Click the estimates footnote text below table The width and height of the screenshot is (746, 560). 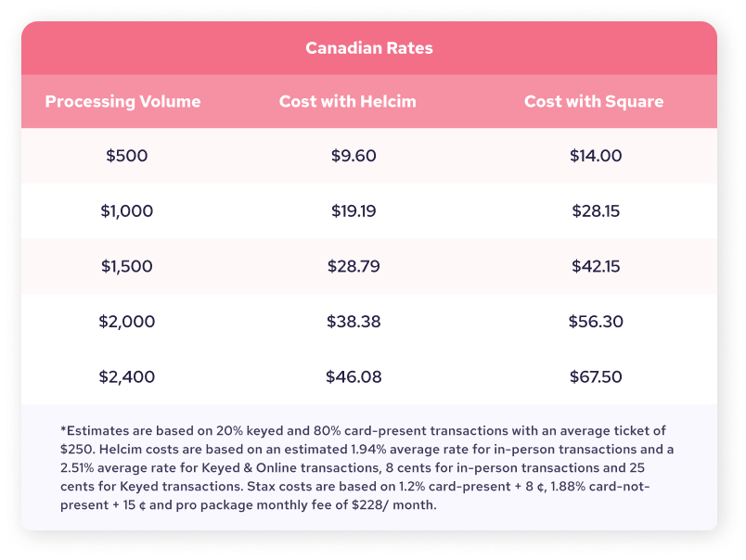pos(369,468)
